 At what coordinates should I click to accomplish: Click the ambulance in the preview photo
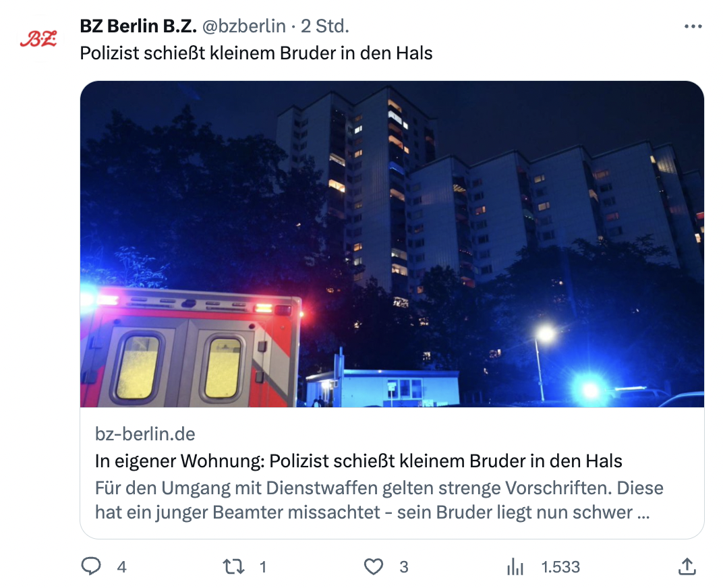coord(191,347)
